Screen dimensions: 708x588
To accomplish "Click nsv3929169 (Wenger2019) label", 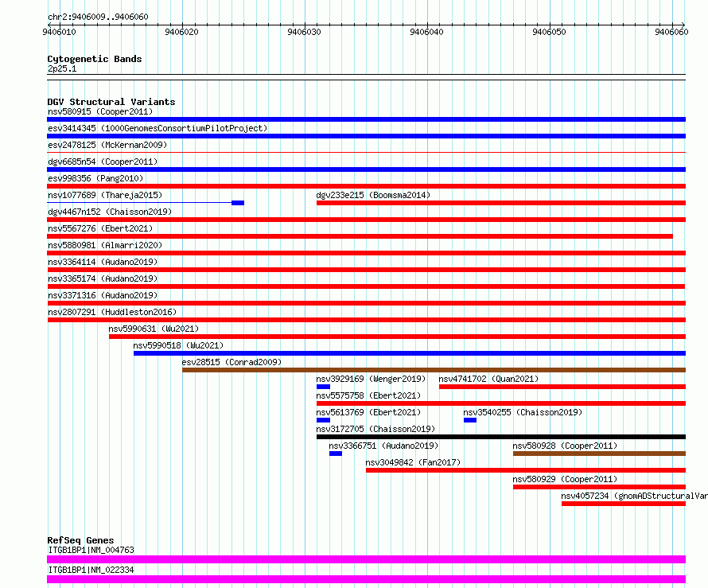I will point(371,379).
